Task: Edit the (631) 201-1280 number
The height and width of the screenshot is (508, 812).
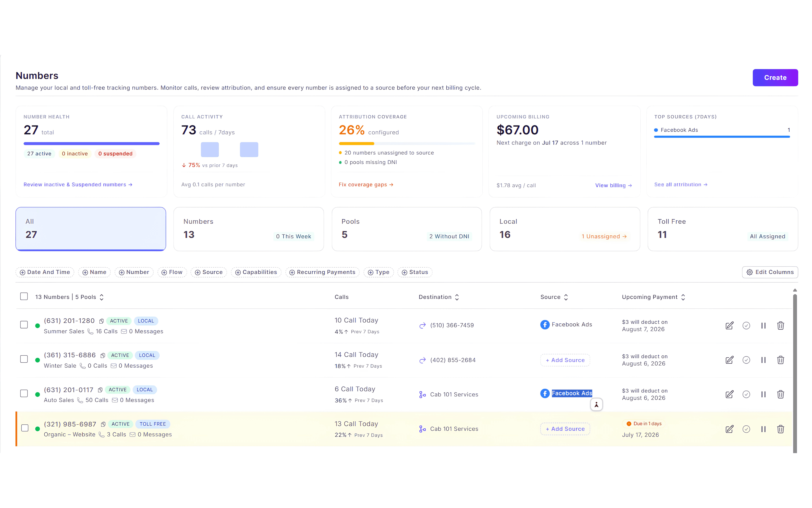Action: (729, 326)
